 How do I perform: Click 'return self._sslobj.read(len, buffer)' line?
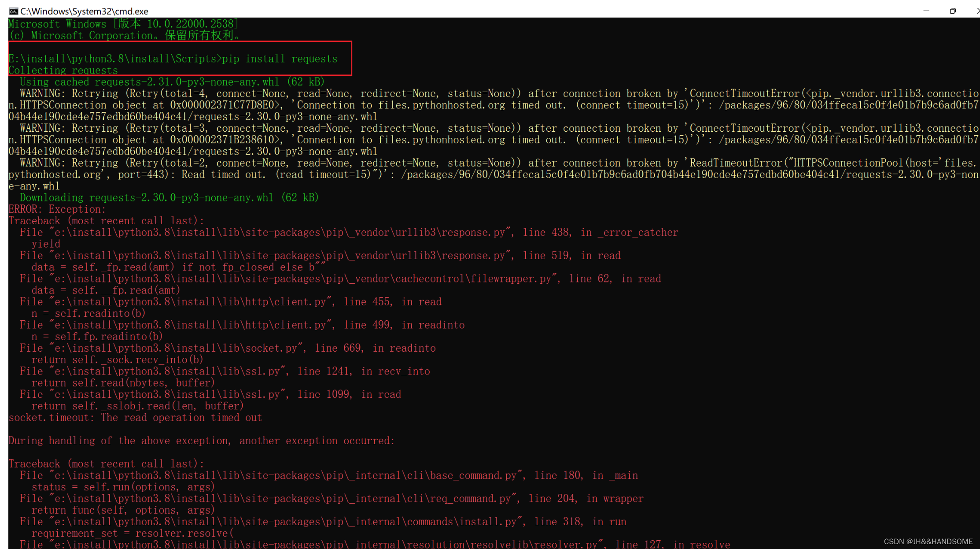(x=137, y=406)
